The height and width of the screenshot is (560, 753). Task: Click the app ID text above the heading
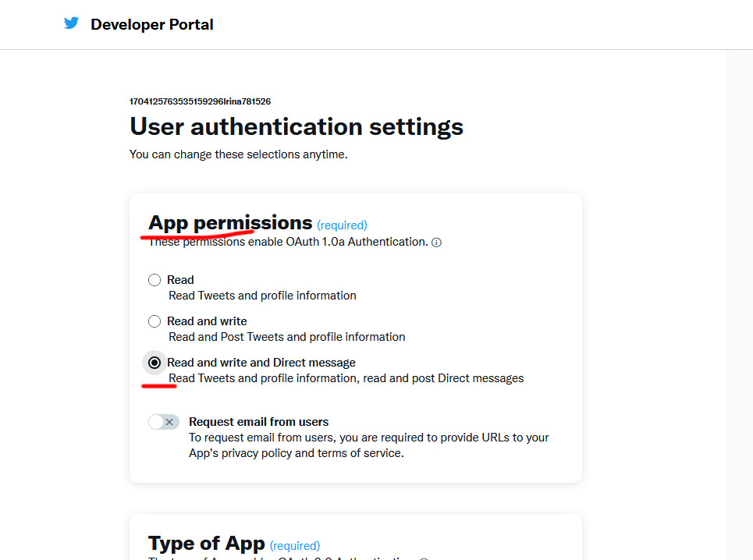pyautogui.click(x=200, y=101)
